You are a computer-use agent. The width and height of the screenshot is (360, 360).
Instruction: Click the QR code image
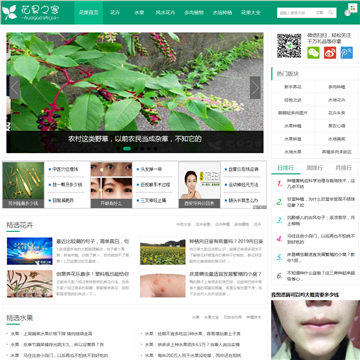(289, 46)
